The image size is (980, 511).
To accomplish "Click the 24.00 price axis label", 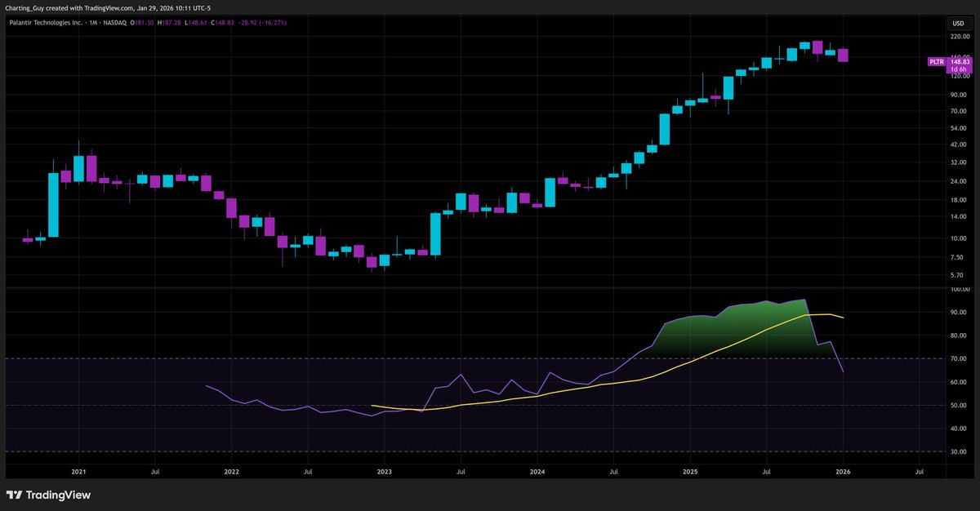I will (958, 182).
